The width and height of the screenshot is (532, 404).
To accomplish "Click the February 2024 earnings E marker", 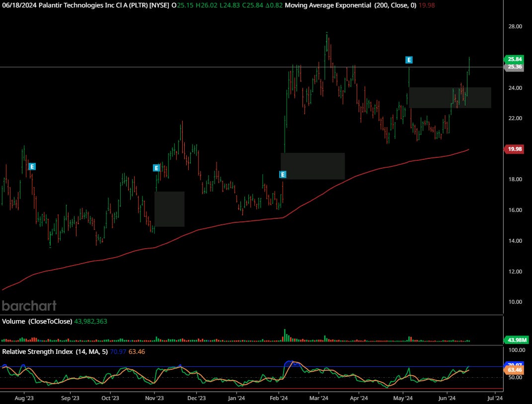I will 283,175.
